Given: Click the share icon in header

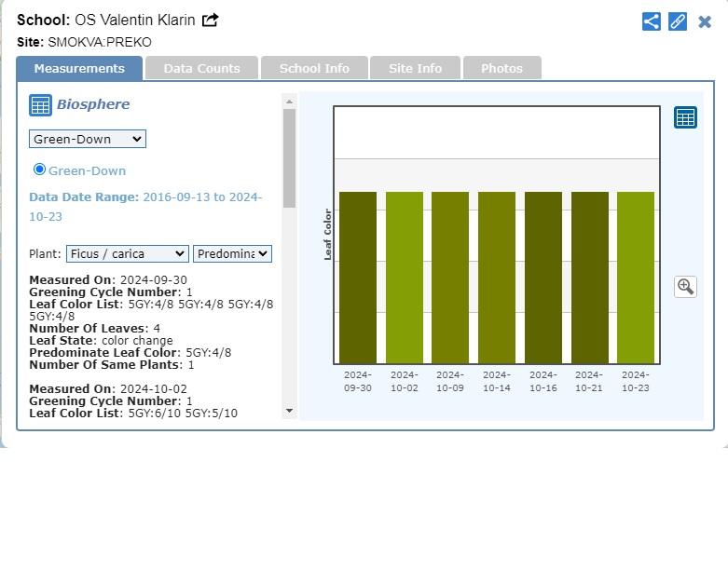Looking at the screenshot, I should point(652,21).
